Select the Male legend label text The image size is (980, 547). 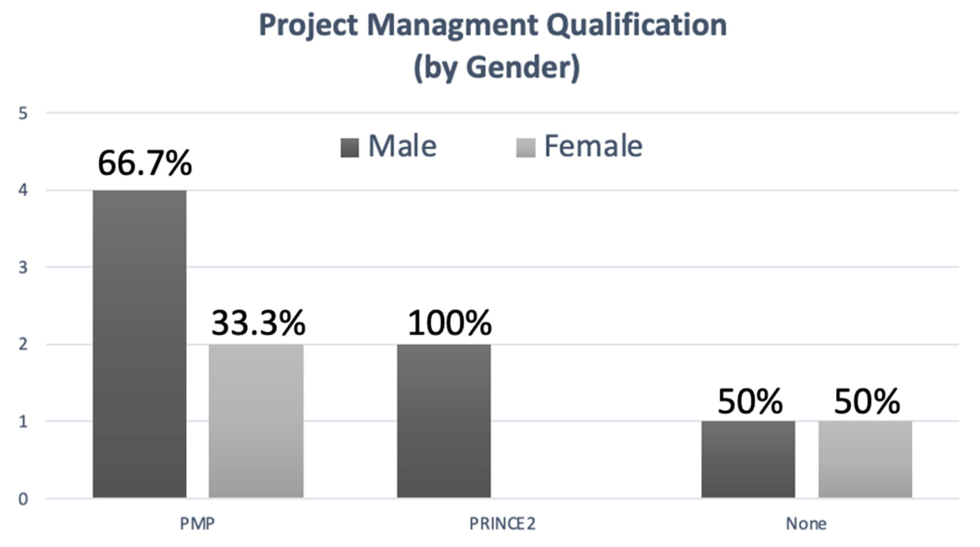coord(402,146)
